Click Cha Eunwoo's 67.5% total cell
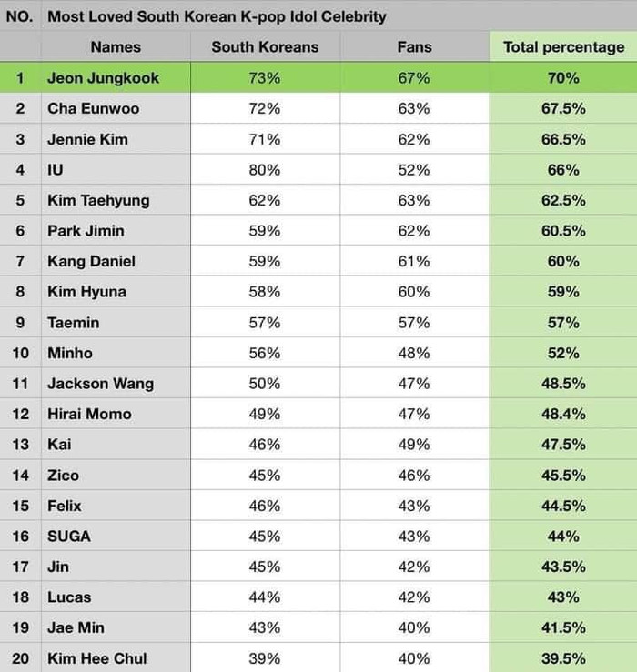Image resolution: width=637 pixels, height=672 pixels. click(563, 108)
